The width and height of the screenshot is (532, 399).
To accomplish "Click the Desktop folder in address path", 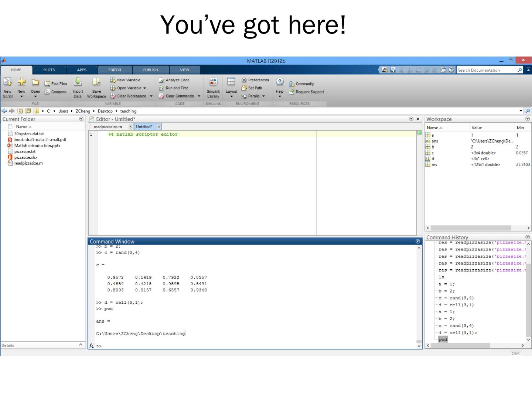I will coord(105,111).
